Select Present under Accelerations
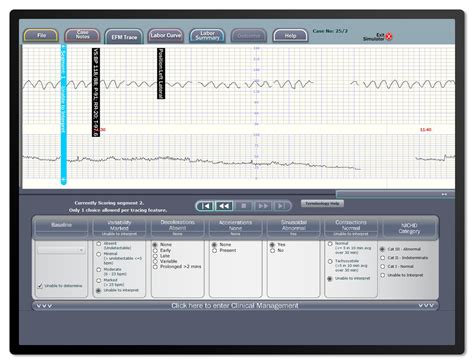 click(214, 250)
